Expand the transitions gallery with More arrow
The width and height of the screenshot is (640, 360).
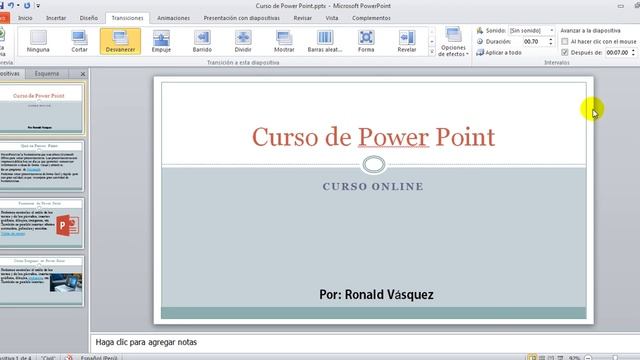pyautogui.click(x=432, y=52)
